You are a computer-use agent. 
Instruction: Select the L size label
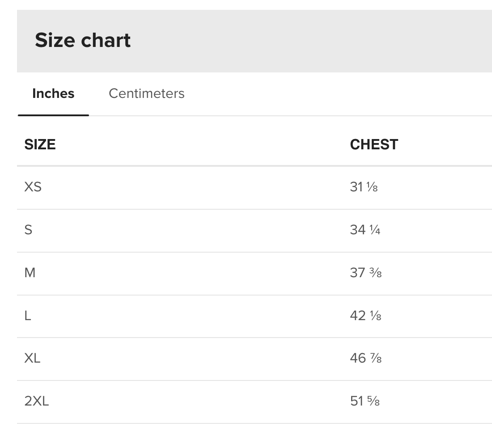tap(28, 316)
